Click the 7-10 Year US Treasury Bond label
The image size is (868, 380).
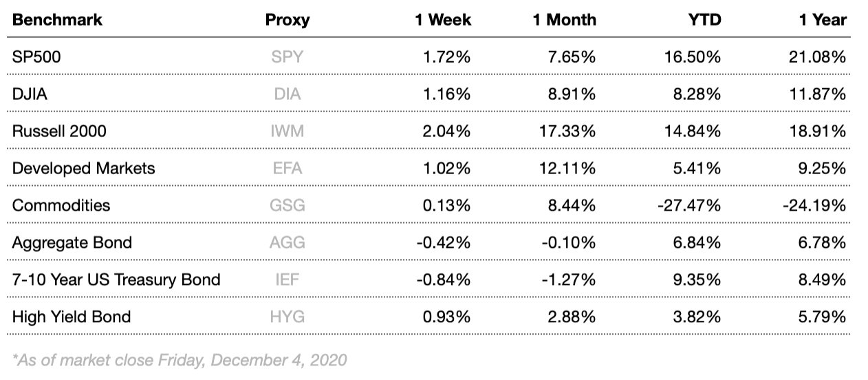(x=116, y=280)
